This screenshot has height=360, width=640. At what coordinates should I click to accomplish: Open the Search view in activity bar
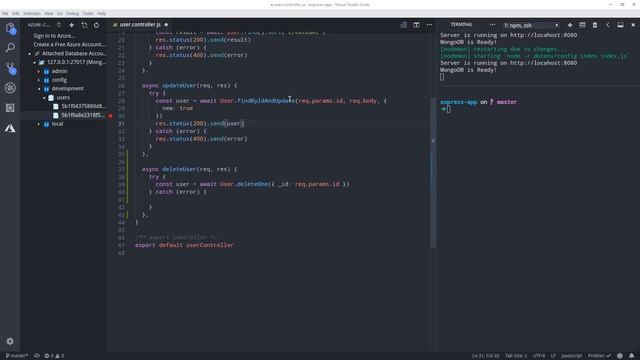[x=10, y=48]
